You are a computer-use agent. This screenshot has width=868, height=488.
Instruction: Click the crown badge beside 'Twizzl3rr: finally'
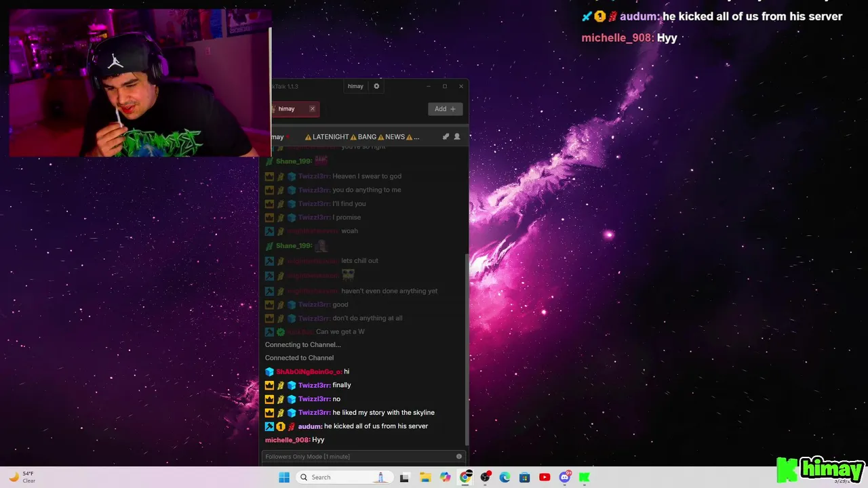point(269,385)
